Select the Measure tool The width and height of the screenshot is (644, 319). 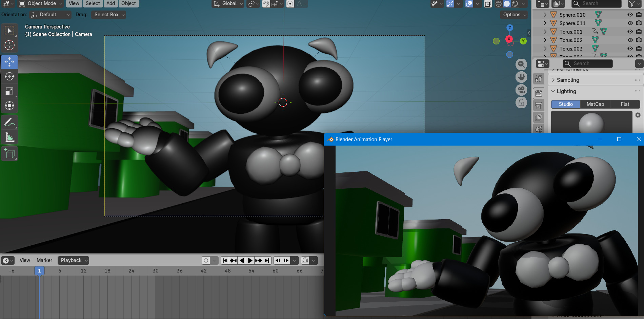[9, 137]
